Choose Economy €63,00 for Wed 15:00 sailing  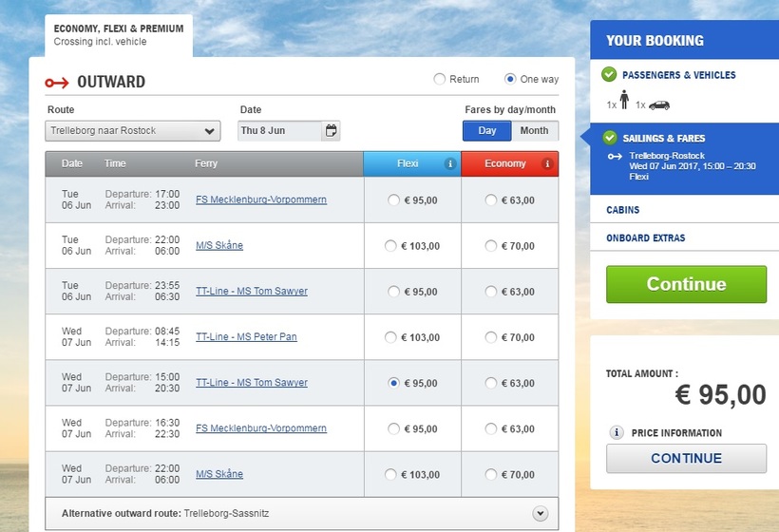pyautogui.click(x=491, y=383)
